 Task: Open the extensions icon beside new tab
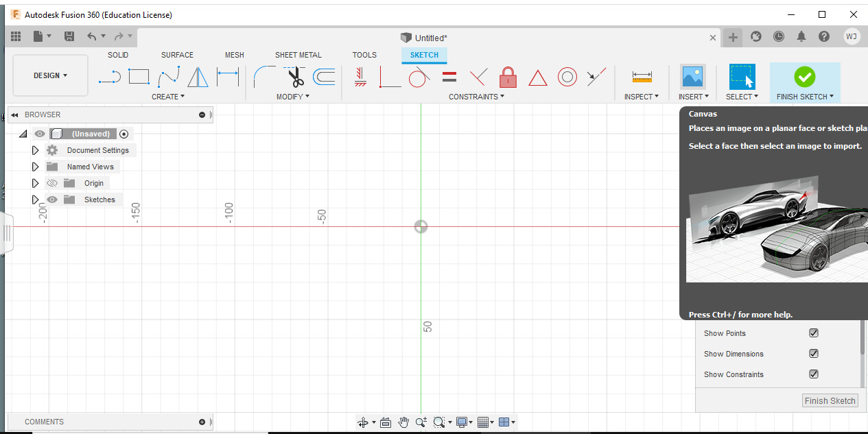point(756,36)
